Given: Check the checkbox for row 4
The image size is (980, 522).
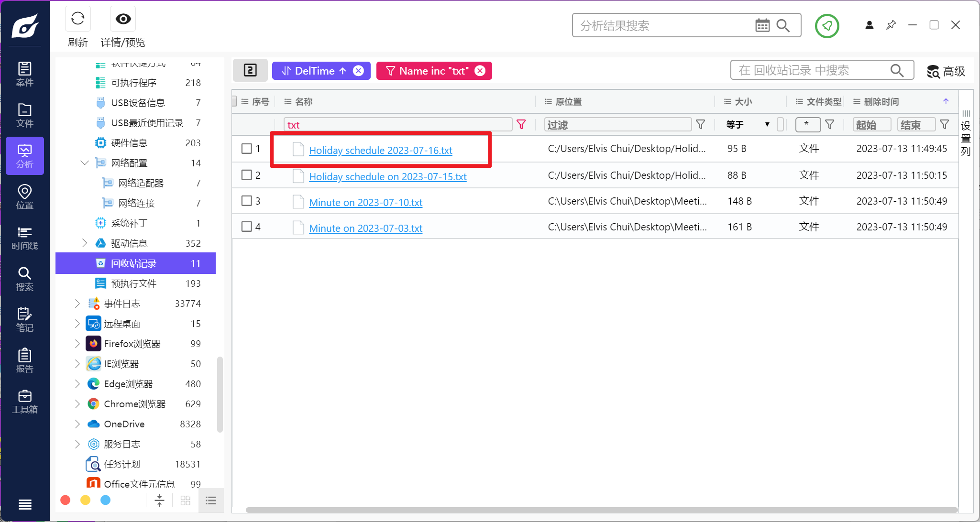Looking at the screenshot, I should (247, 227).
